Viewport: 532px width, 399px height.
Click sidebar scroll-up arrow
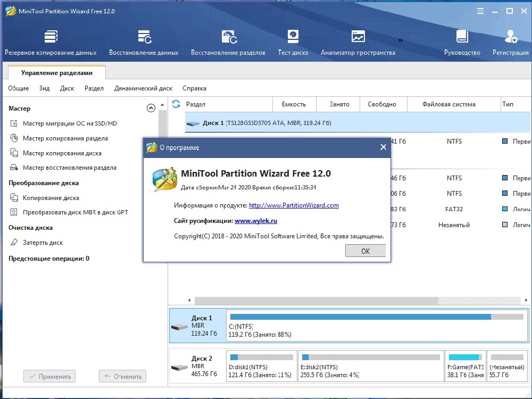pyautogui.click(x=162, y=105)
